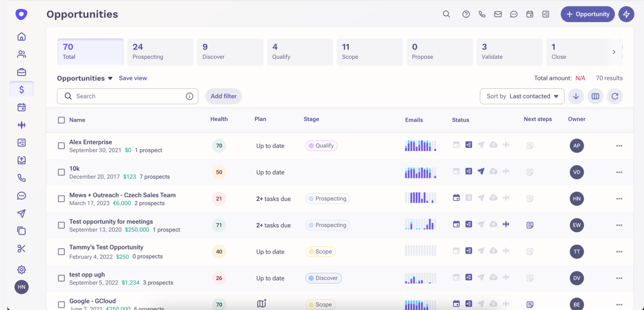The height and width of the screenshot is (310, 644).
Task: Refresh the opportunities list with the circular arrow icon
Action: (x=615, y=96)
